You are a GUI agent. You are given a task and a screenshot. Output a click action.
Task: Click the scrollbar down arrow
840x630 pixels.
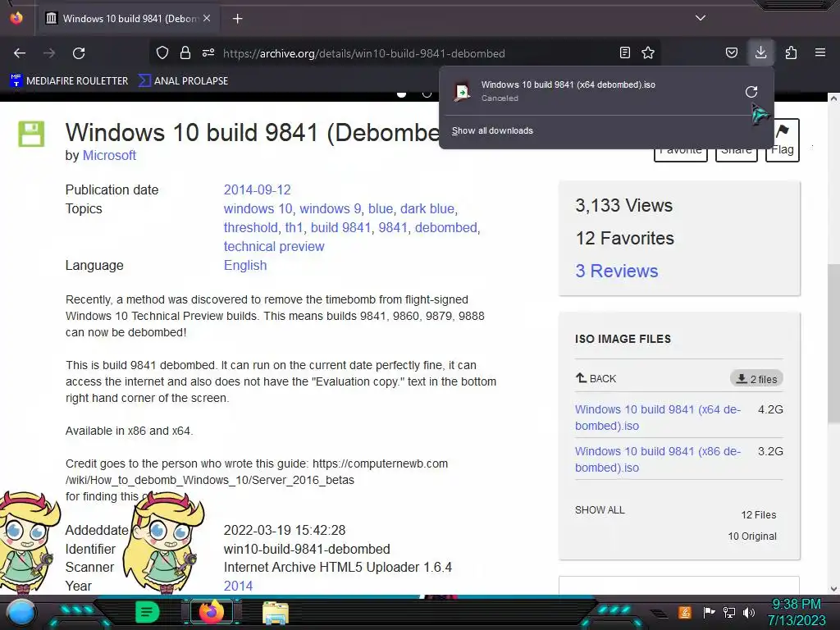(833, 589)
